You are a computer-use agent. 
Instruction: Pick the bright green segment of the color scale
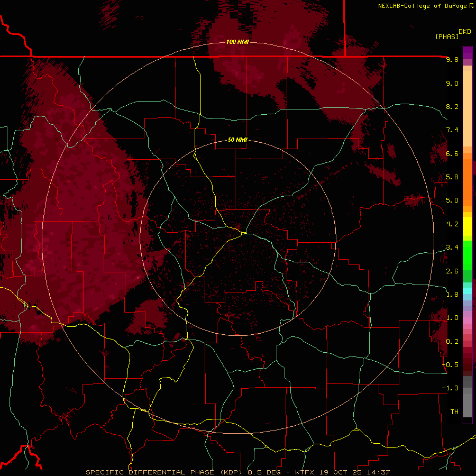467,255
